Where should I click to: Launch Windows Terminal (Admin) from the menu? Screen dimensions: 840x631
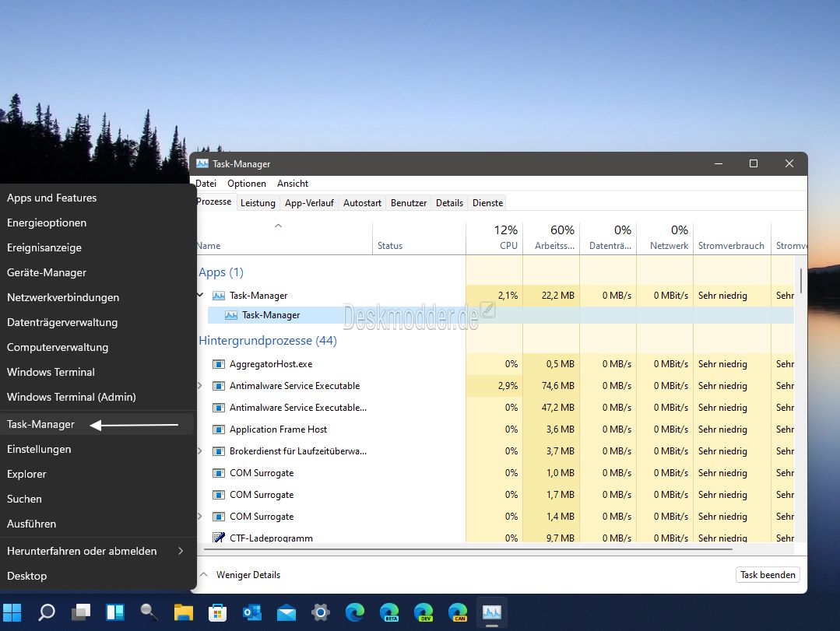tap(97, 397)
